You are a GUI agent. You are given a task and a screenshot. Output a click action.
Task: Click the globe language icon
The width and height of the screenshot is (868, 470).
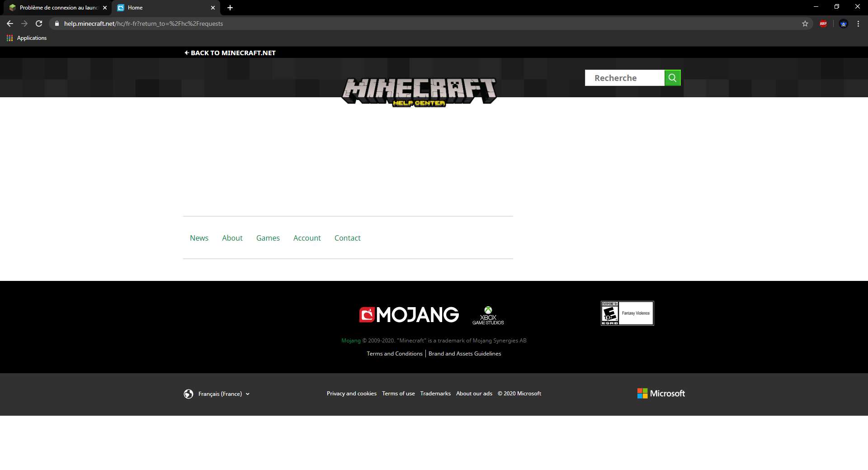(x=189, y=394)
